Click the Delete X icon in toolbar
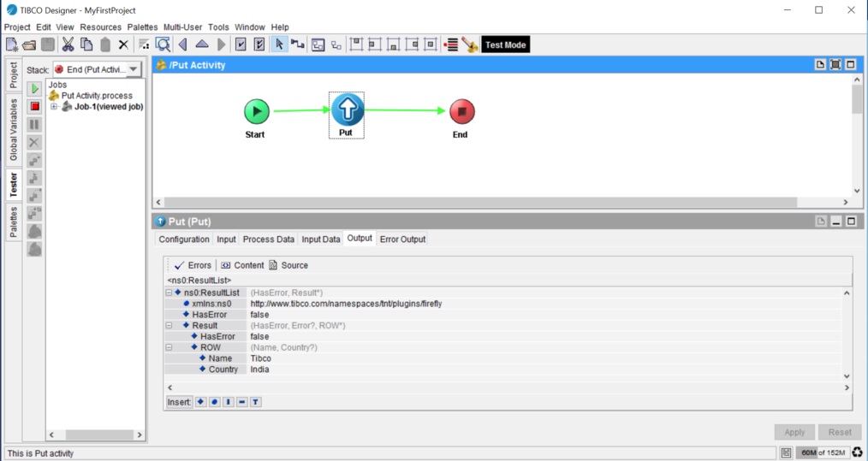The image size is (868, 461). tap(123, 44)
